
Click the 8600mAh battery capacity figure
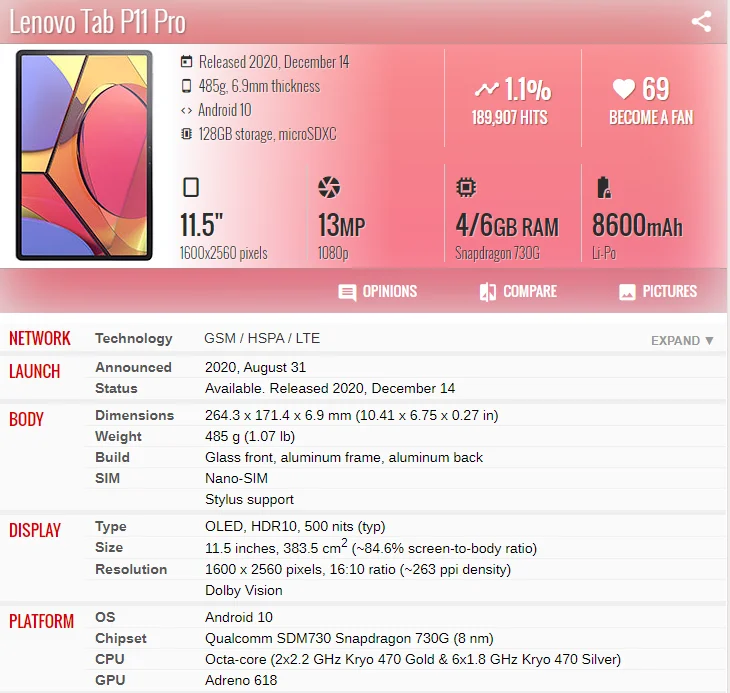(x=637, y=225)
